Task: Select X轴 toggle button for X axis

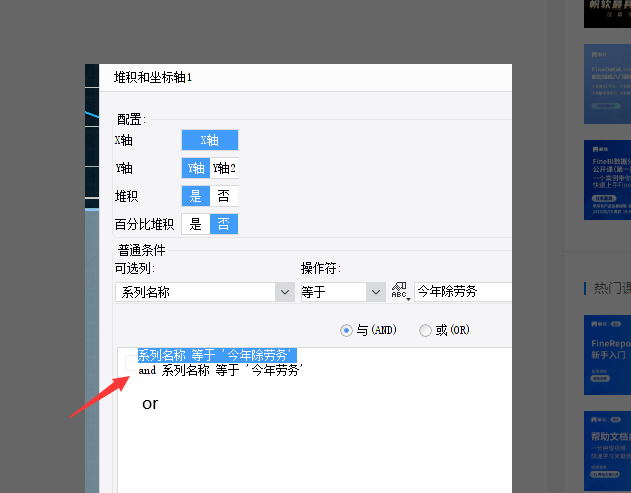Action: pos(210,140)
